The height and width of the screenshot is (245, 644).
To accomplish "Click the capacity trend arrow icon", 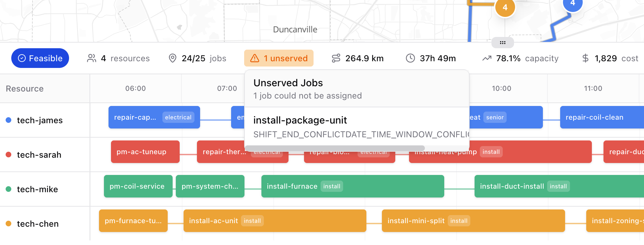I will pyautogui.click(x=487, y=58).
